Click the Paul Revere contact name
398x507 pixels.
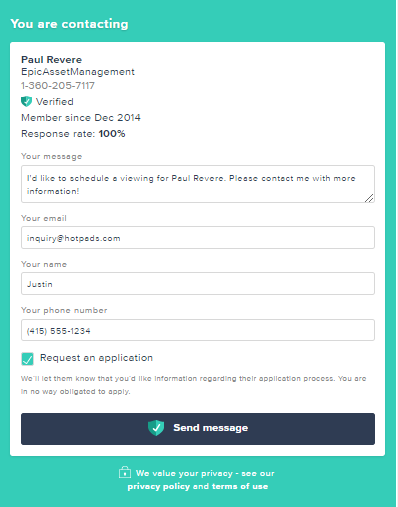point(51,60)
